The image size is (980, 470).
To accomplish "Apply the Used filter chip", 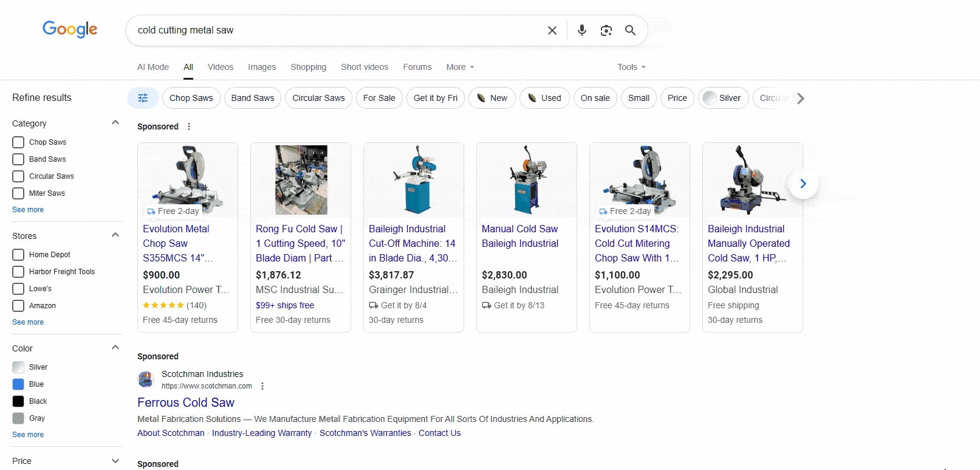I will 544,98.
